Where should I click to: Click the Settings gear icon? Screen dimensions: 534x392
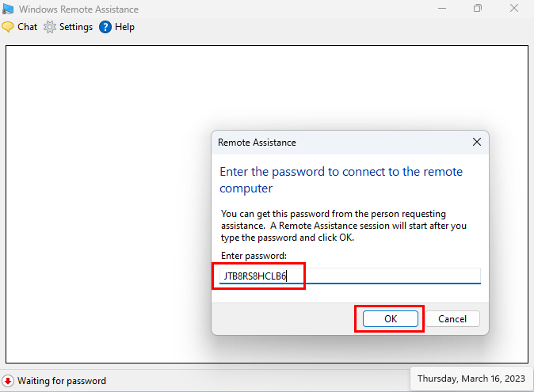(50, 27)
